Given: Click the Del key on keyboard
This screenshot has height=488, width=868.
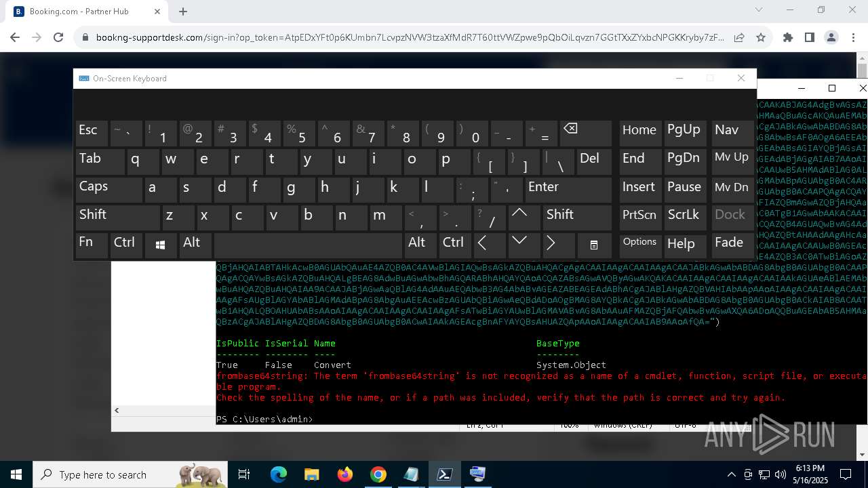Looking at the screenshot, I should (593, 162).
